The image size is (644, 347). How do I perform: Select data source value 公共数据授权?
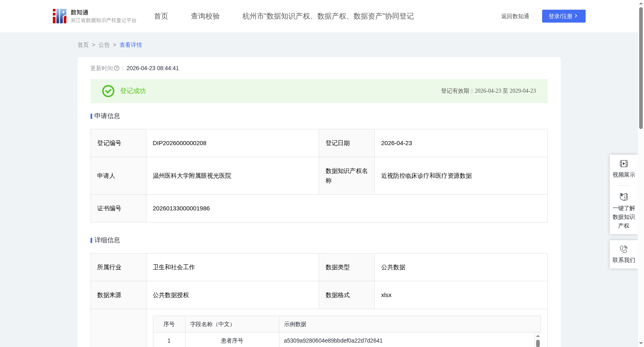click(x=171, y=295)
